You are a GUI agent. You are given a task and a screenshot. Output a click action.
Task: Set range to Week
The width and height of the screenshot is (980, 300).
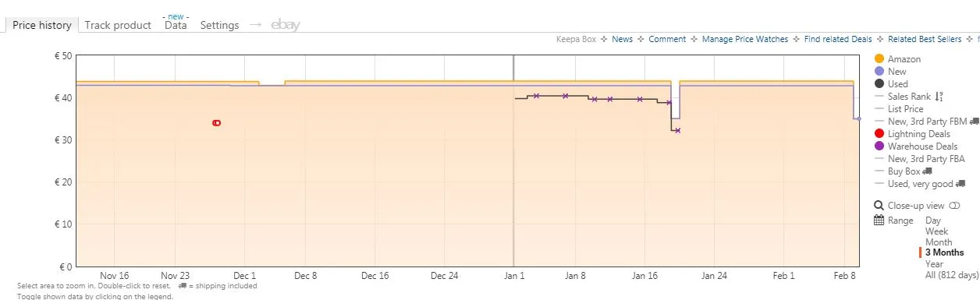point(937,231)
